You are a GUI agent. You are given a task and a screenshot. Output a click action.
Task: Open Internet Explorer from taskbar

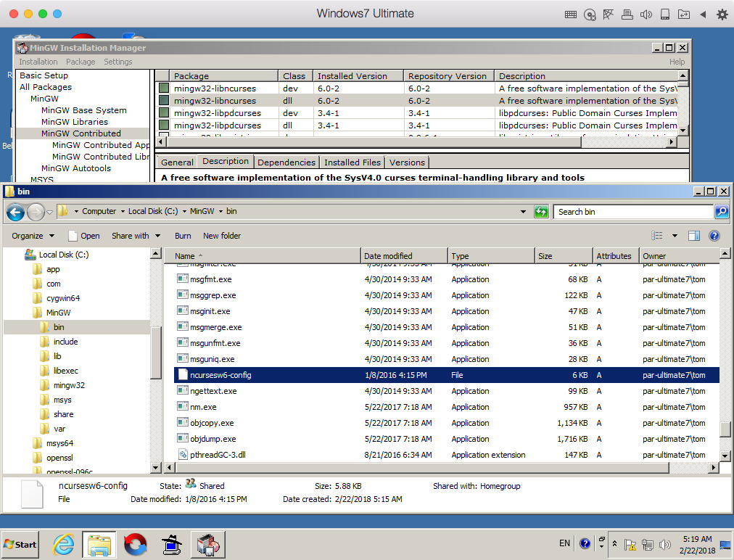(x=63, y=545)
